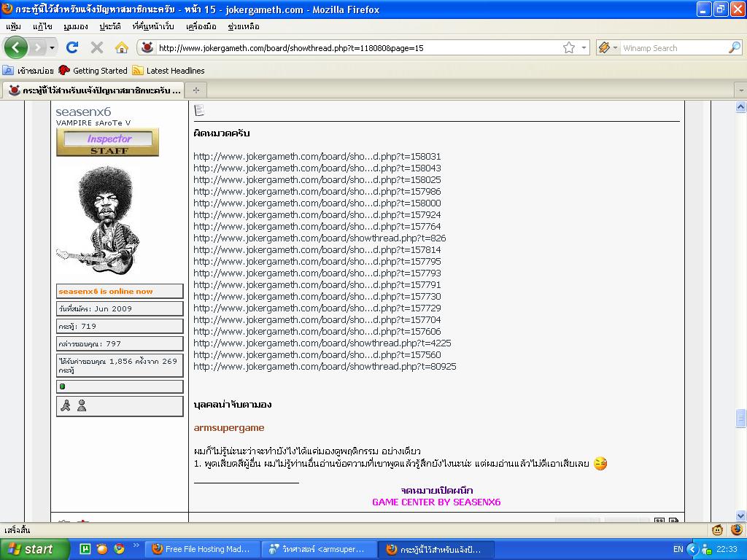Open link ending t=158043
This screenshot has width=747, height=560.
click(x=317, y=168)
